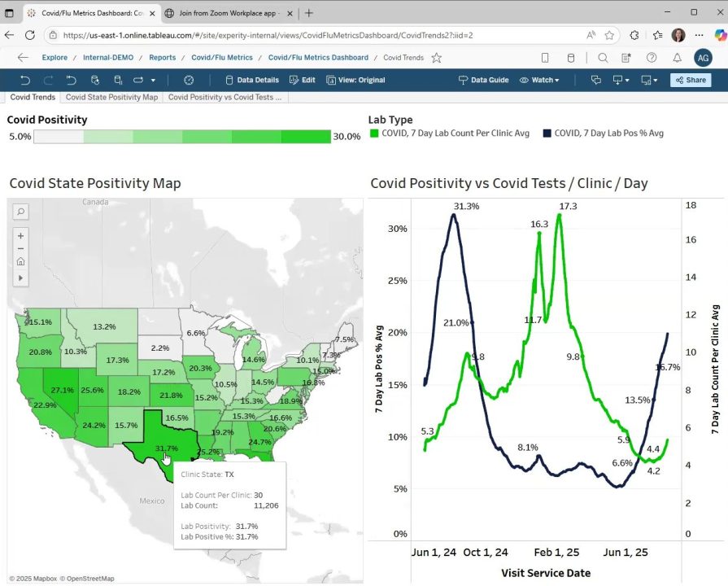Zoom in on the map
The image size is (728, 586).
click(21, 235)
